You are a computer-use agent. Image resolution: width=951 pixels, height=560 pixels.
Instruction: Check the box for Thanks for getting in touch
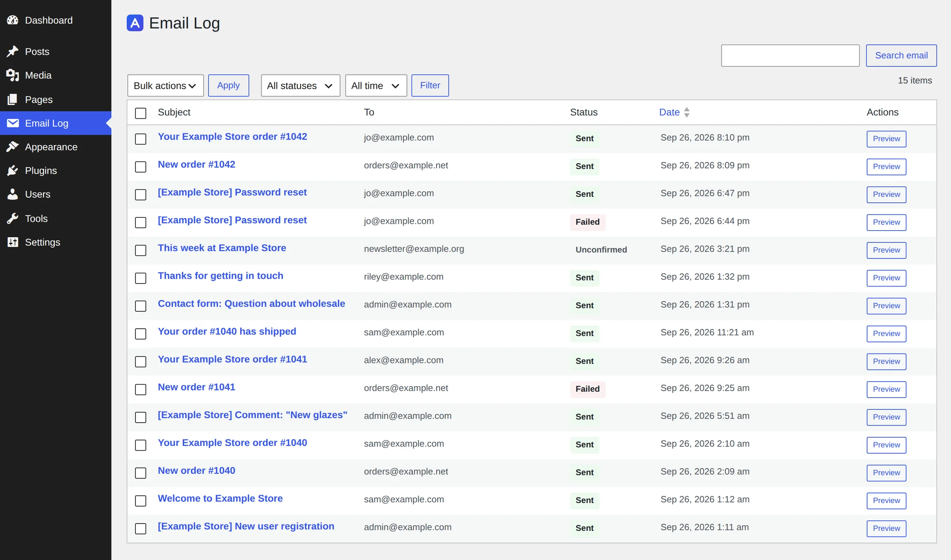(x=141, y=278)
